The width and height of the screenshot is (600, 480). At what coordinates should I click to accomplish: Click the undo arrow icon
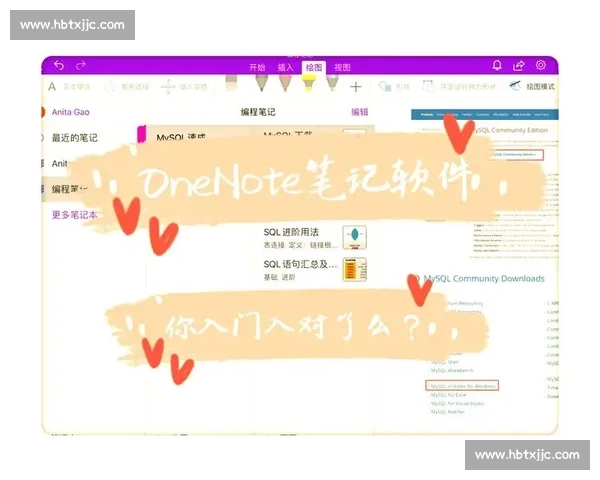59,65
